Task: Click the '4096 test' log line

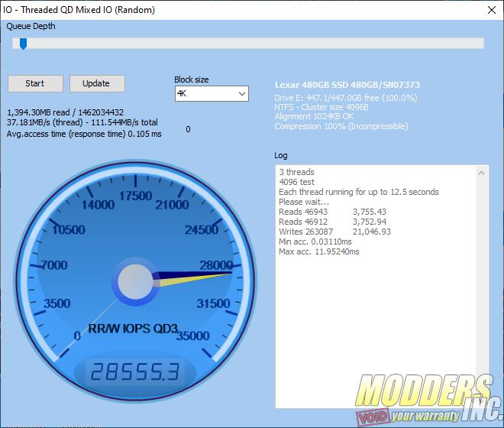Action: click(297, 182)
